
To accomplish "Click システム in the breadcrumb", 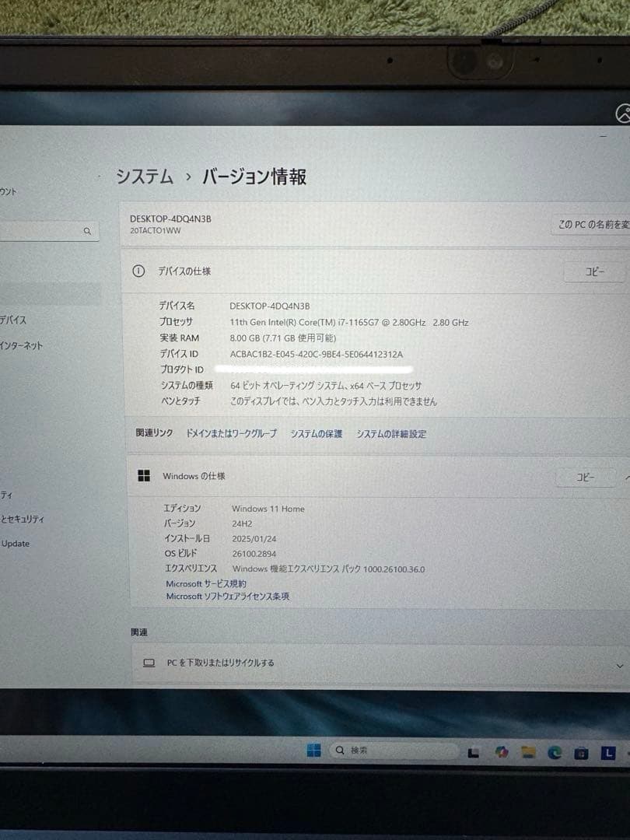I will pyautogui.click(x=145, y=177).
